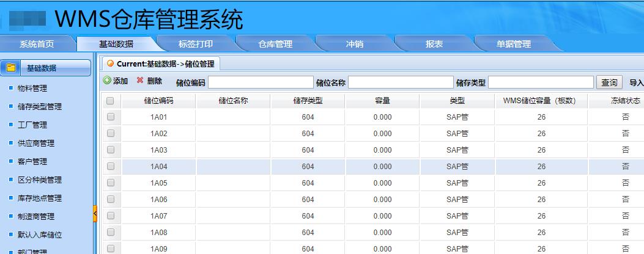Viewport: 644px width, 254px height.
Task: Click the 查询 search button
Action: click(609, 82)
